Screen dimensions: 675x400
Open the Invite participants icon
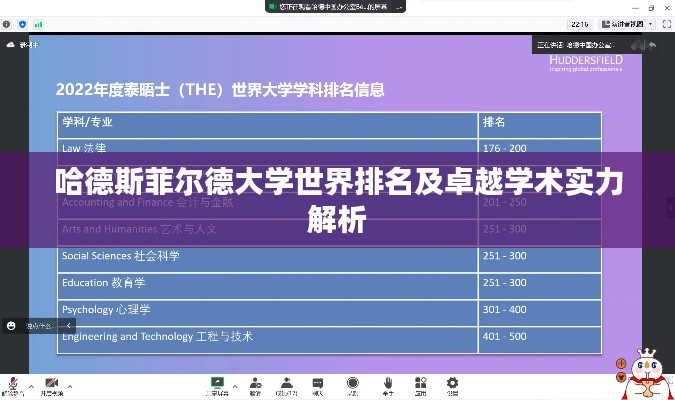(x=255, y=383)
